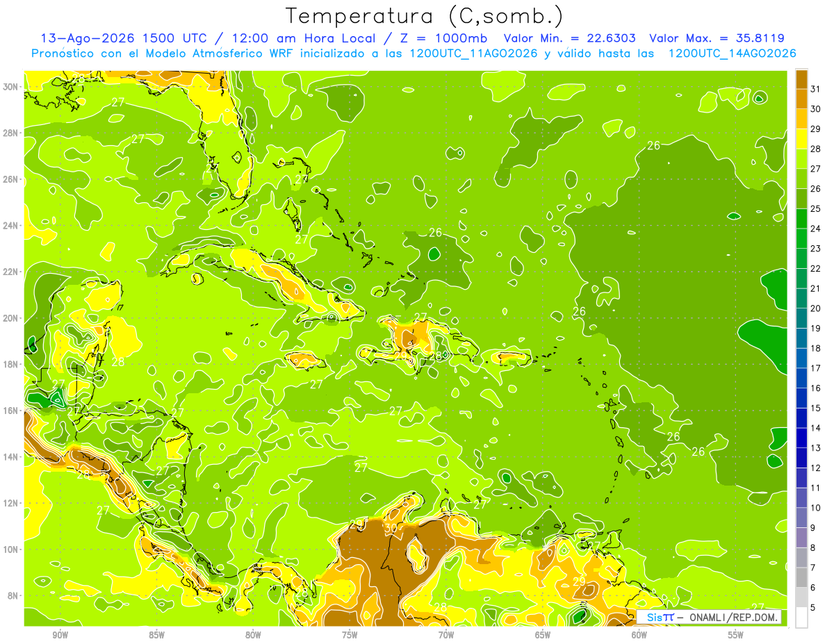Viewport: 834px width, 644px height.
Task: Pick the orange swatch between 30 and 31
Action: tap(801, 98)
